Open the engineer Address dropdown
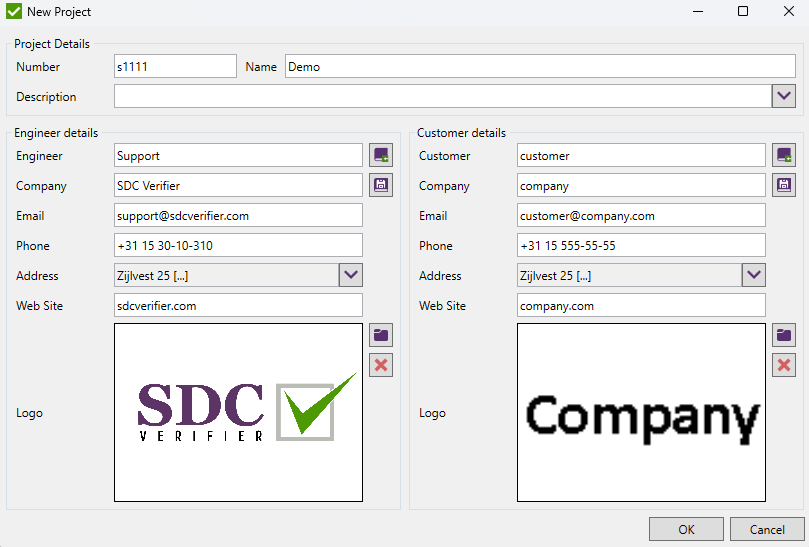809x547 pixels. (x=351, y=275)
